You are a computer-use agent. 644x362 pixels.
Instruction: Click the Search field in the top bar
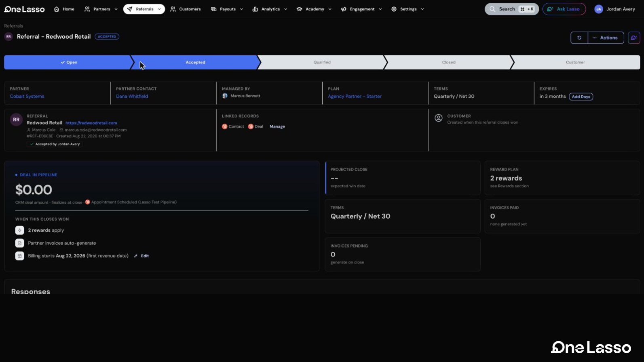point(511,9)
